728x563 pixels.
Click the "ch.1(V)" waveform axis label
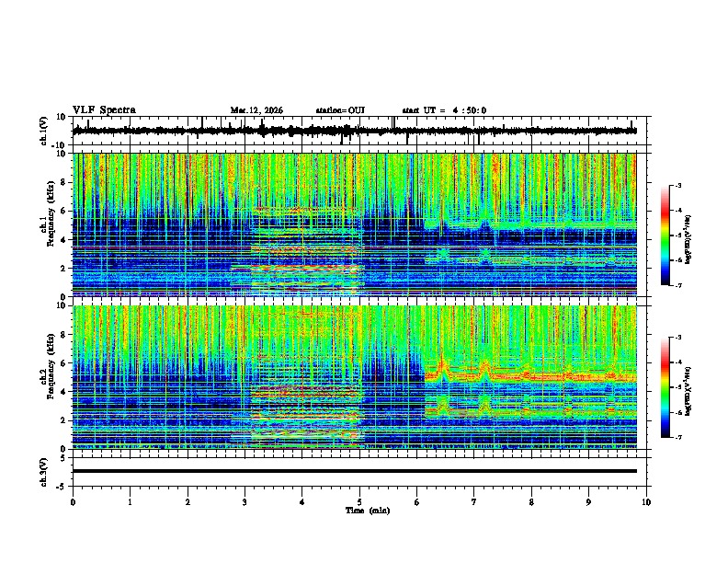44,131
